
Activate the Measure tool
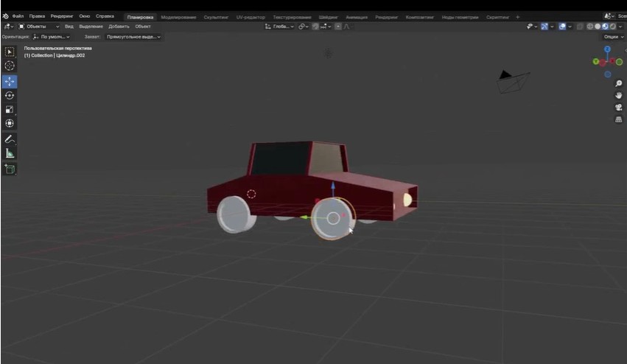point(10,153)
